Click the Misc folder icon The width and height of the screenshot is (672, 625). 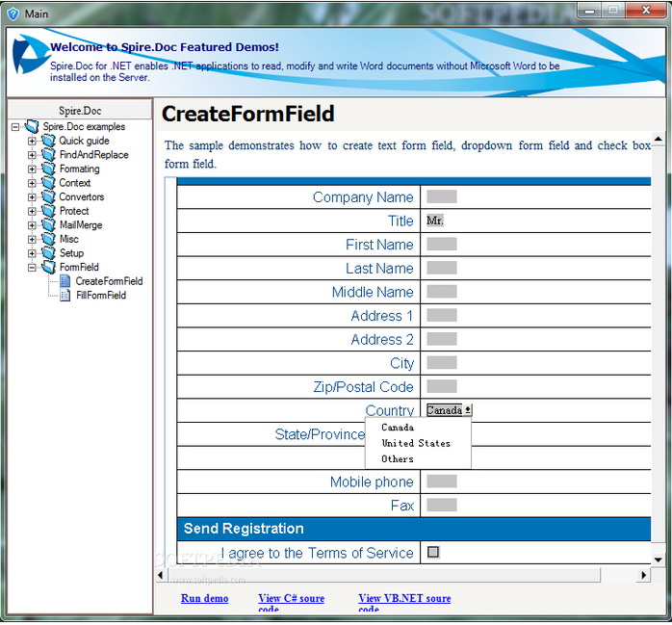(48, 239)
